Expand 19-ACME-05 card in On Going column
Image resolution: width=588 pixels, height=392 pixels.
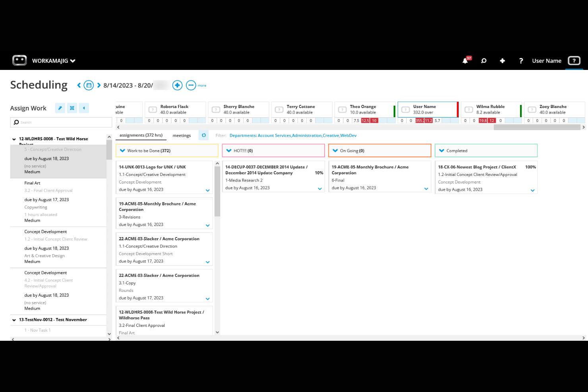coord(426,189)
